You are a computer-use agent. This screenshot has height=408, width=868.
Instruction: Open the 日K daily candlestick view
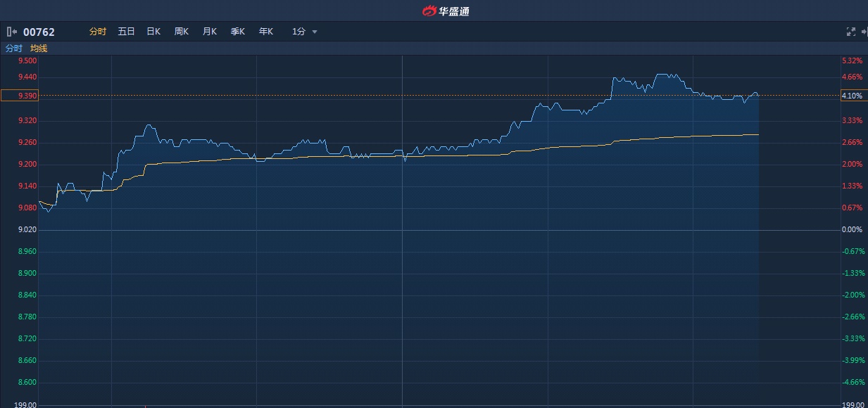pos(153,32)
